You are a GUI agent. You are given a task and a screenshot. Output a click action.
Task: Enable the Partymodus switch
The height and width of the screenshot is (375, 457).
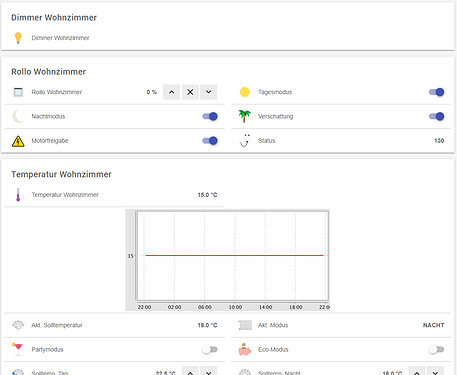210,349
